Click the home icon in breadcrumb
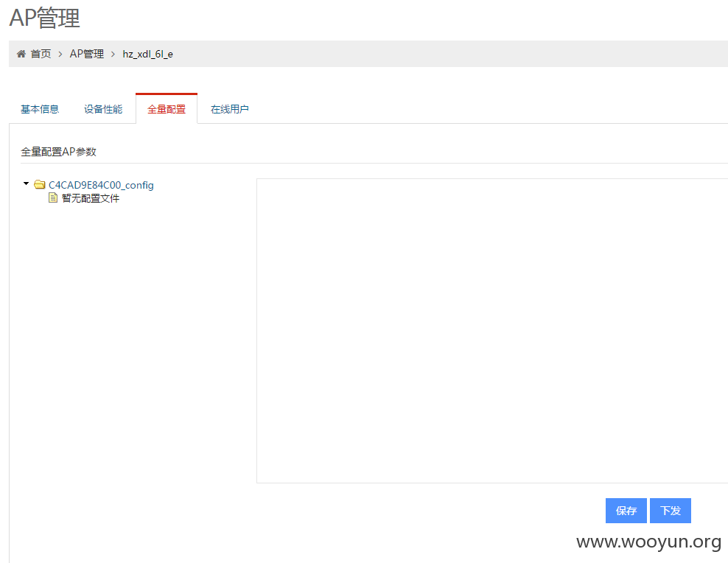 tap(21, 54)
